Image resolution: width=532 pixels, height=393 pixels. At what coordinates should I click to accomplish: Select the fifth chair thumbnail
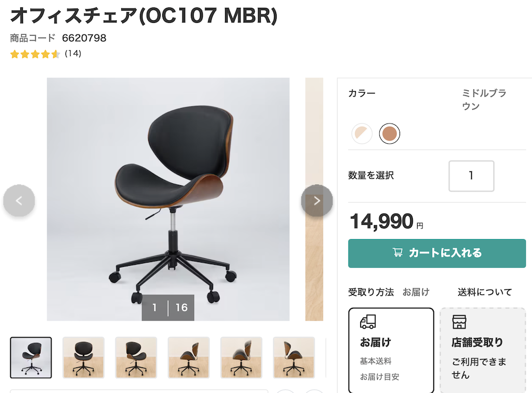pos(241,358)
